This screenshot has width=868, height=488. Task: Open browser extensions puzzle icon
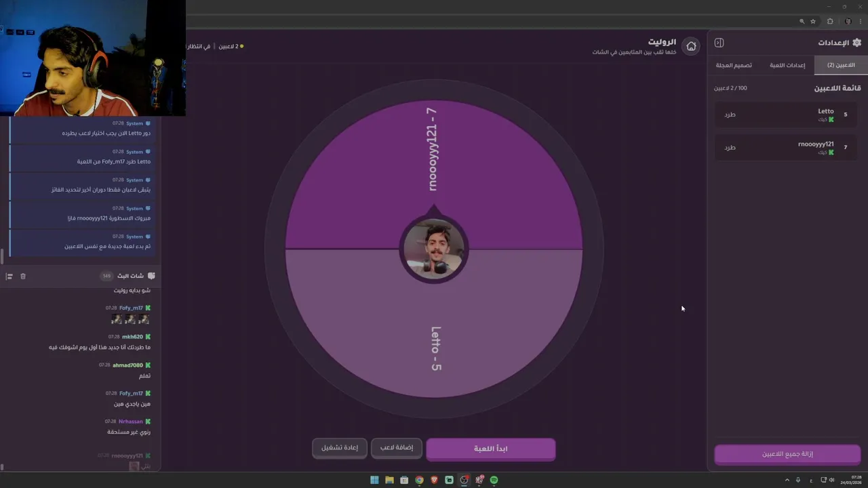[x=830, y=21]
